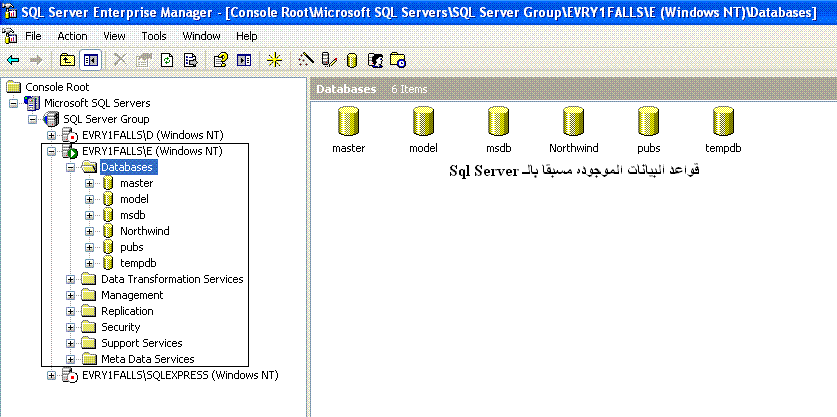Expand the tempdb database tree node

click(x=89, y=263)
